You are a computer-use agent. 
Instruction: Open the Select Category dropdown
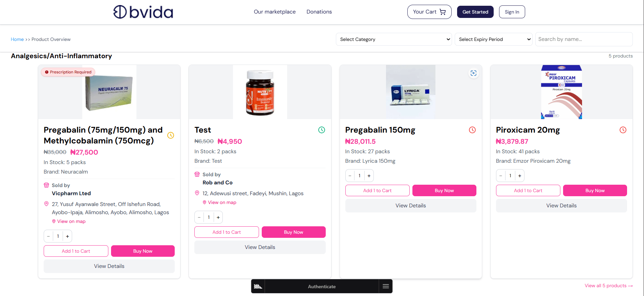click(394, 39)
